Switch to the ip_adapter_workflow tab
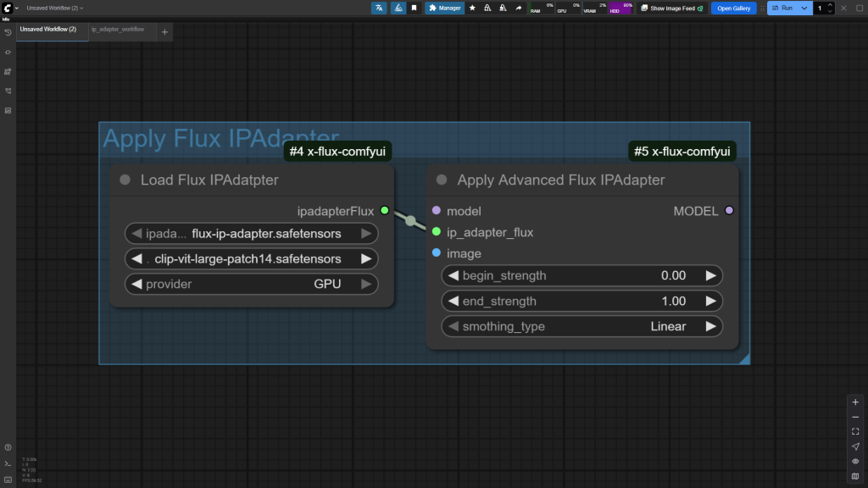 click(118, 30)
